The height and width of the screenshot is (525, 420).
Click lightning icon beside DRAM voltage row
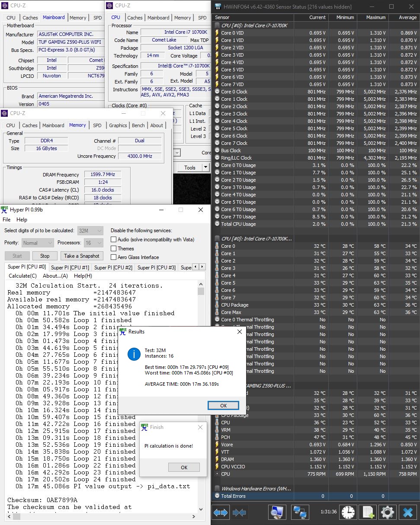217,459
